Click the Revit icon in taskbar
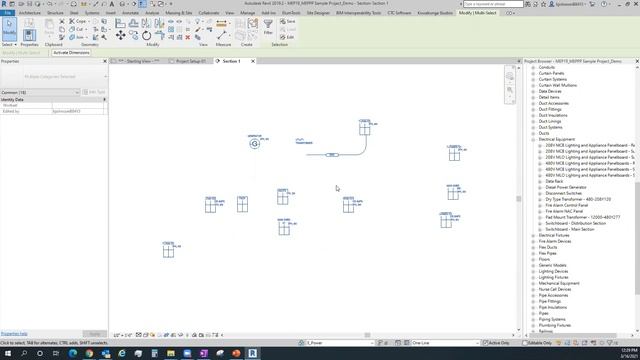This screenshot has width=640, height=360. (x=253, y=353)
